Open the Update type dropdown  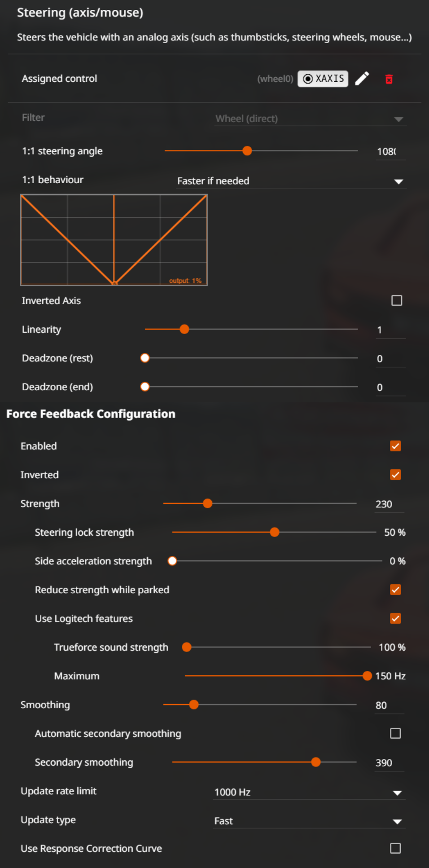pyautogui.click(x=310, y=821)
